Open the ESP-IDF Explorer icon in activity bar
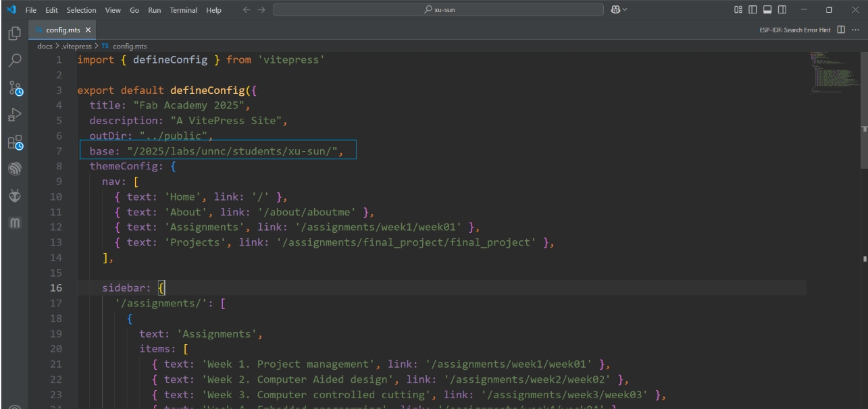The width and height of the screenshot is (868, 409). click(x=14, y=169)
